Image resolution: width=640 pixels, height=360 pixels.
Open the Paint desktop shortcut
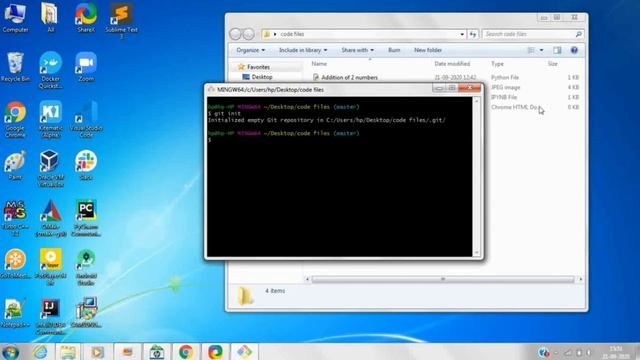click(15, 165)
